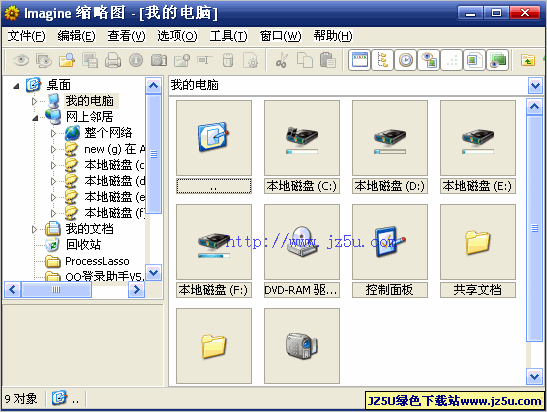Image resolution: width=547 pixels, height=412 pixels.
Task: Toggle the dotted list view button
Action: click(452, 60)
